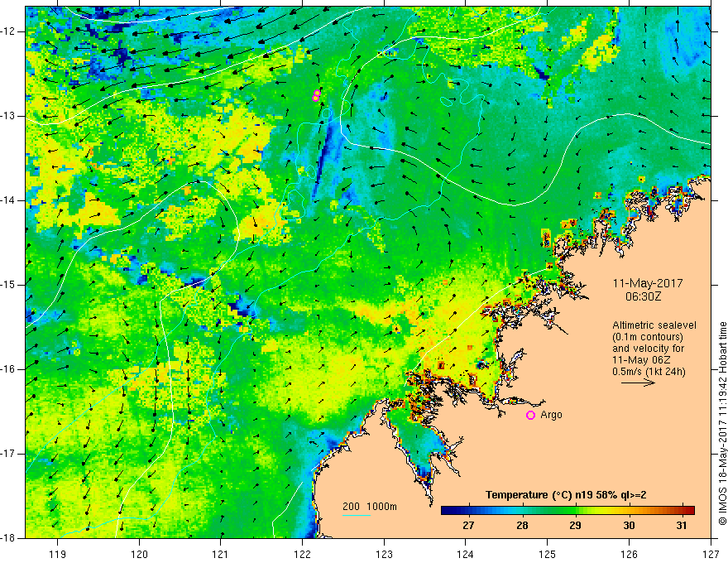Click the '(0.1m contours)' text
The width and height of the screenshot is (728, 563).
(x=648, y=337)
